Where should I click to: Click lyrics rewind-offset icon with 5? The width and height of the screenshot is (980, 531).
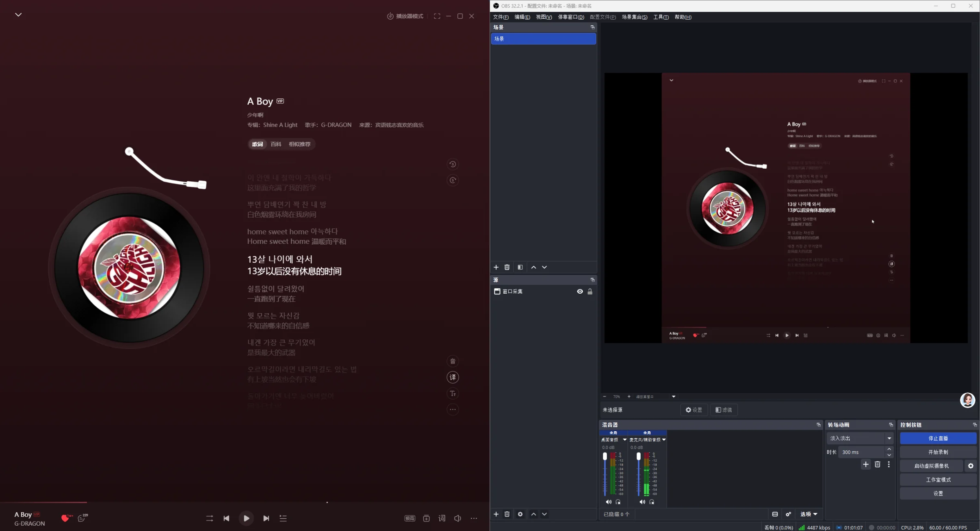point(452,164)
